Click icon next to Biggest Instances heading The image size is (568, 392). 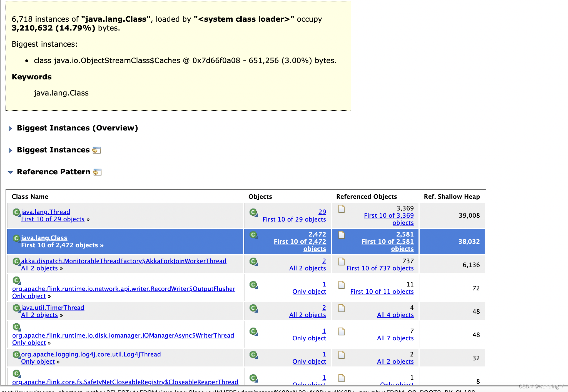coord(96,150)
